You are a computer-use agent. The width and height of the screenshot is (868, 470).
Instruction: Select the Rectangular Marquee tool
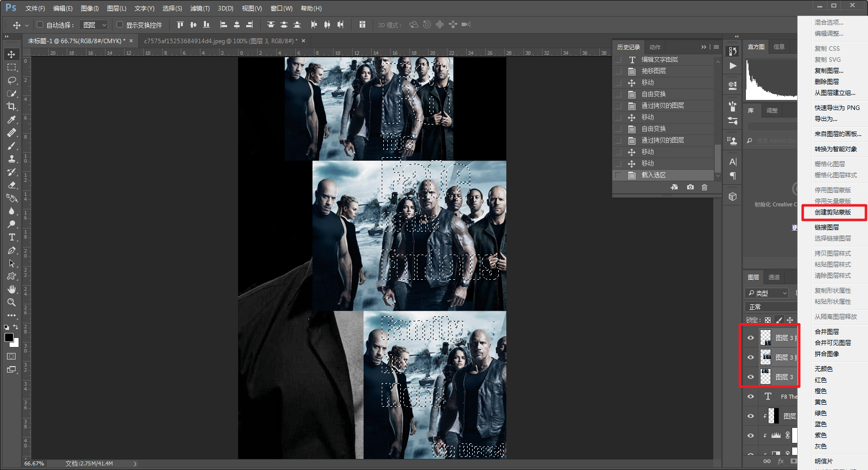[x=11, y=67]
